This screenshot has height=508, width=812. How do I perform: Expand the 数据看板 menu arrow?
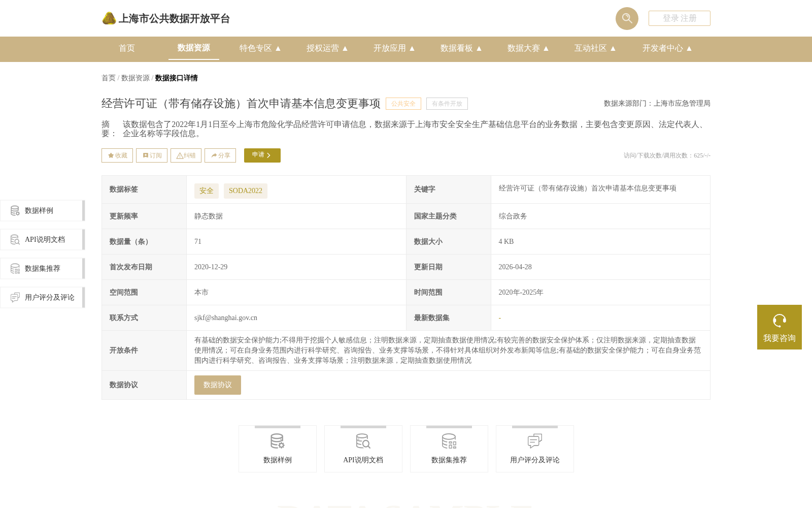[479, 48]
